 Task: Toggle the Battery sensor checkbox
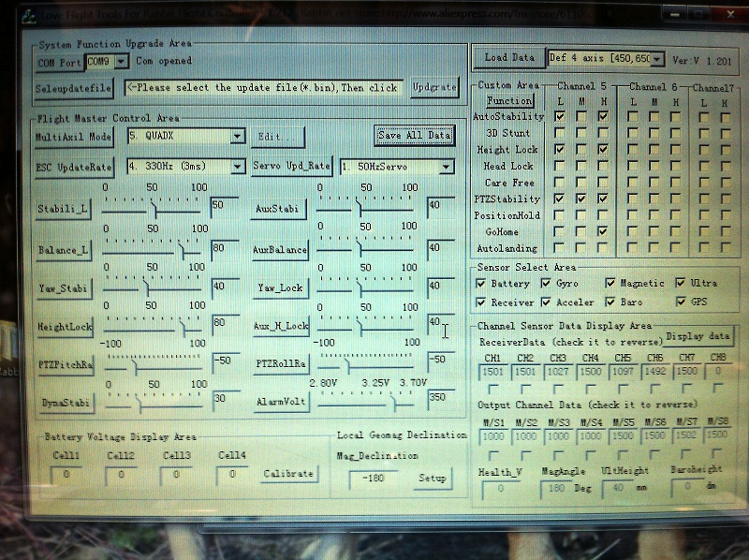[481, 284]
